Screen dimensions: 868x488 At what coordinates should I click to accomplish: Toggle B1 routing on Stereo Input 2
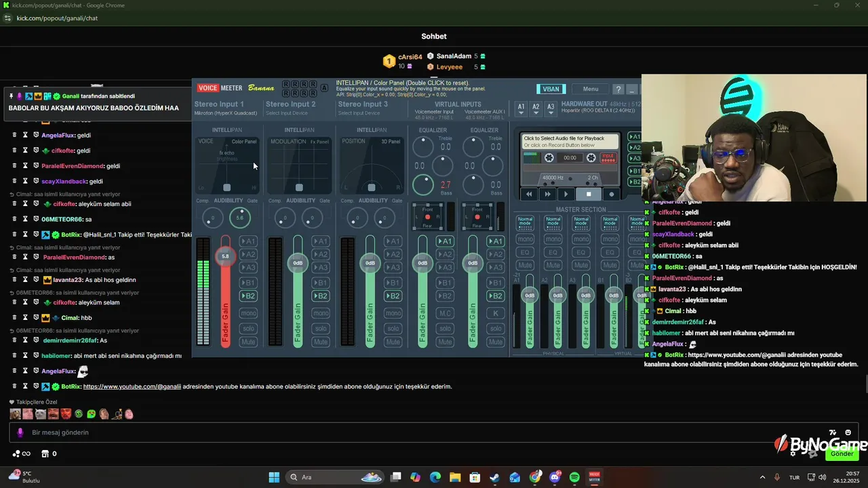[x=320, y=283]
